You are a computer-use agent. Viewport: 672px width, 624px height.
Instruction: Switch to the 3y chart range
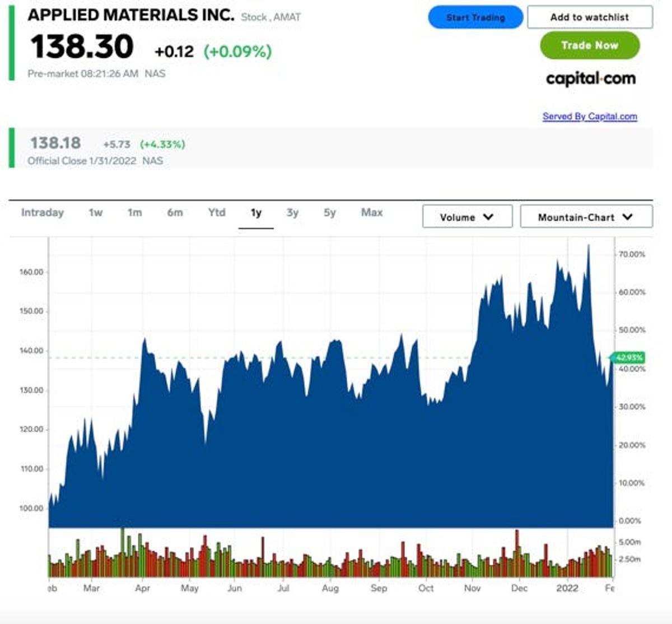coord(292,213)
